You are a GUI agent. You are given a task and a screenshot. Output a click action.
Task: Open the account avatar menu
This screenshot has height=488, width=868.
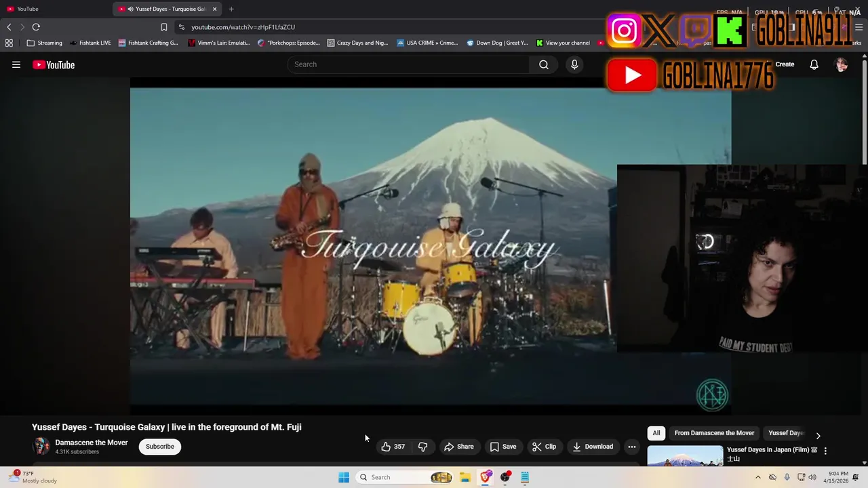(x=842, y=64)
